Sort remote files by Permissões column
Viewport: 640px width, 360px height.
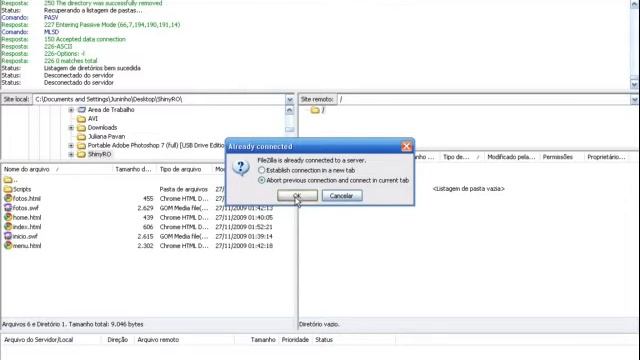561,157
